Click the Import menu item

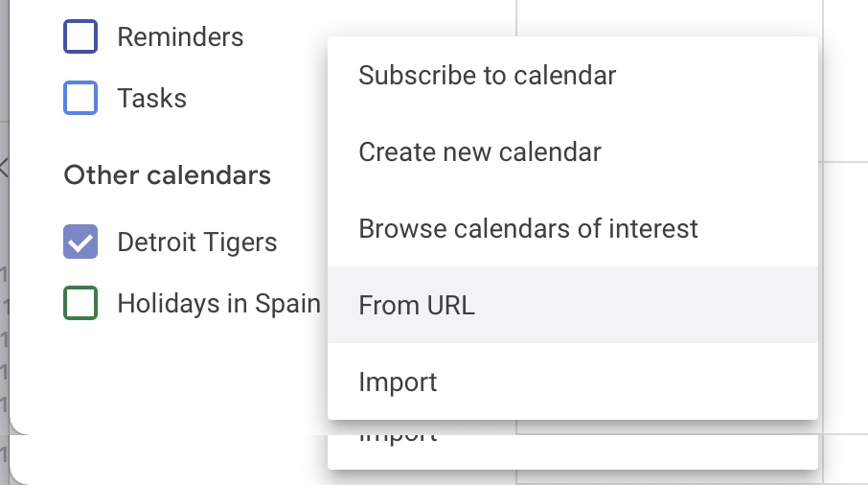(572, 381)
